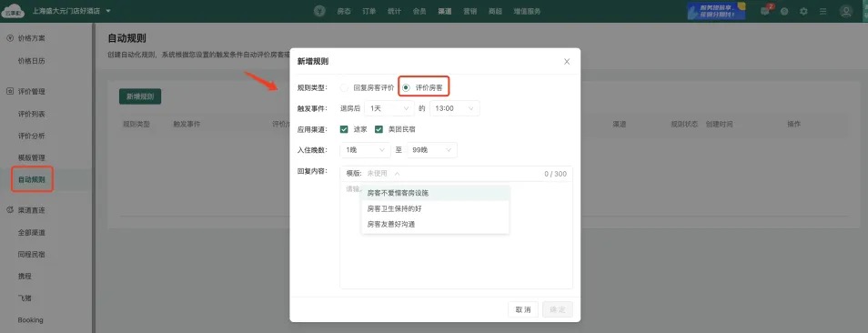Open 模版管理 in sidebar
This screenshot has height=333, width=868.
(x=32, y=157)
